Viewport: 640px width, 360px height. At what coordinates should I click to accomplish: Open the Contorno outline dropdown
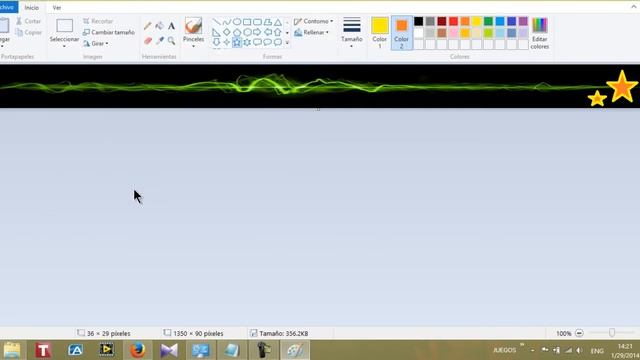(x=313, y=21)
